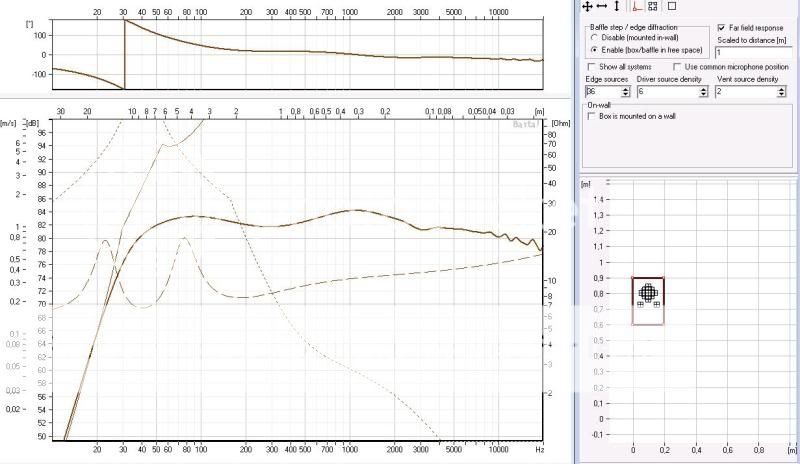Viewport: 800px width, 464px height.
Task: Select the horizontal double-arrow tool
Action: click(601, 6)
